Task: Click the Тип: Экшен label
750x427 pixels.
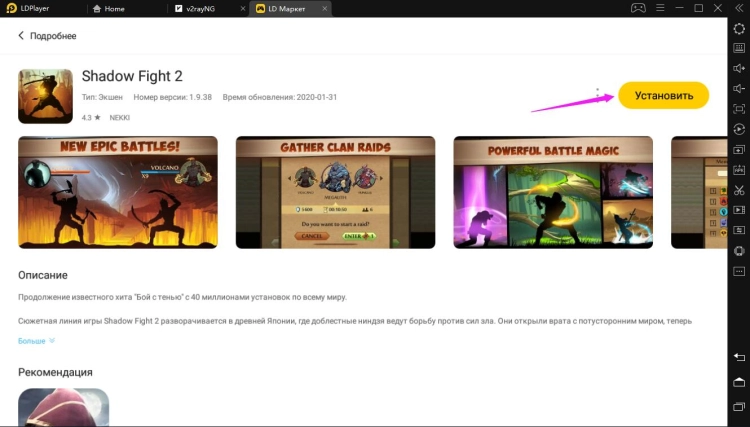Action: tap(102, 97)
